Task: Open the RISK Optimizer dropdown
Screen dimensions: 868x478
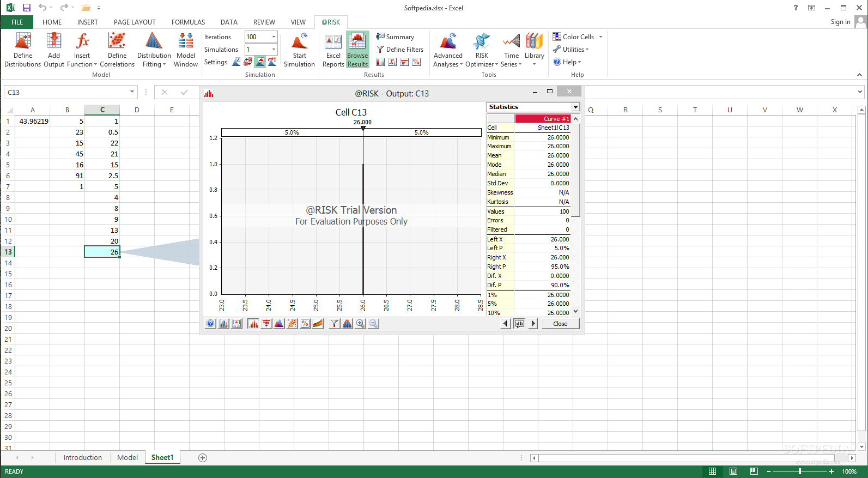Action: (x=482, y=50)
